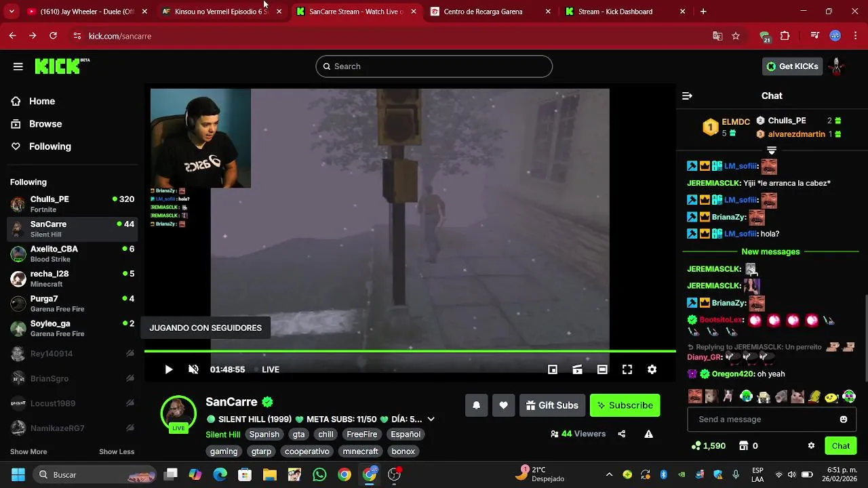868x488 pixels.
Task: Unmute the stream audio
Action: (193, 369)
